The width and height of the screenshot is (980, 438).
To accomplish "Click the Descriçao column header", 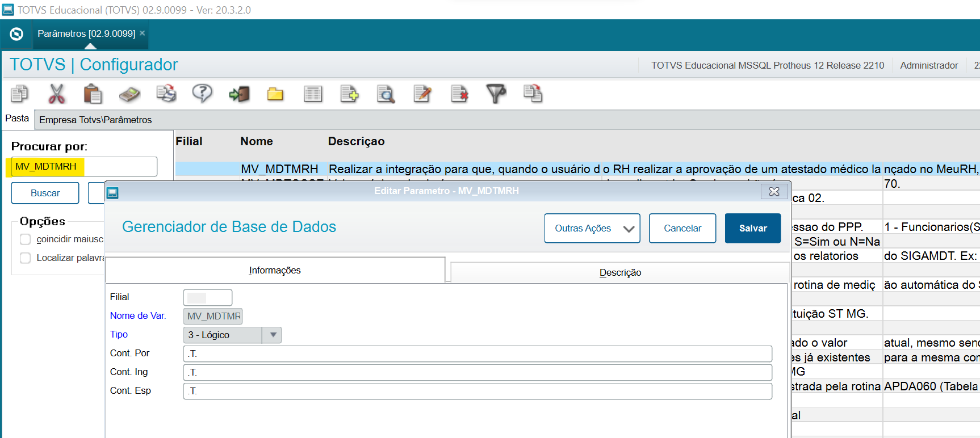I will click(357, 141).
